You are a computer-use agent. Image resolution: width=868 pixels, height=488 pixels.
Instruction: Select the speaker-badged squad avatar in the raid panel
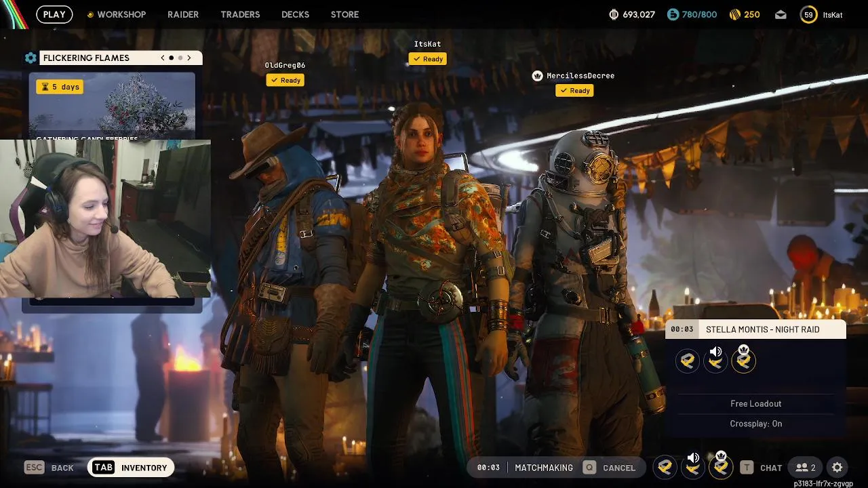point(715,361)
